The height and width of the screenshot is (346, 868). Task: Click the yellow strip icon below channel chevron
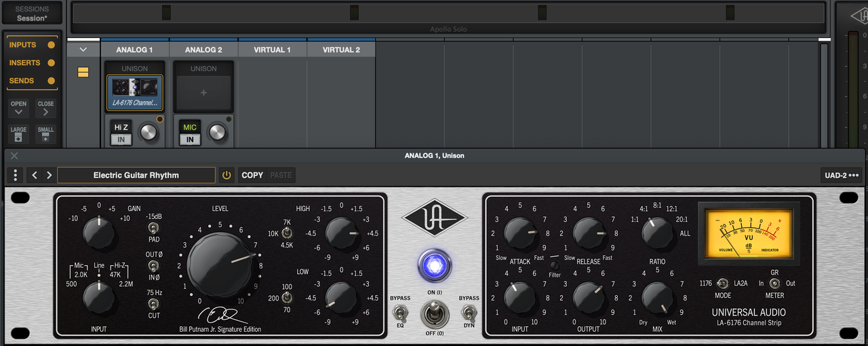(83, 72)
